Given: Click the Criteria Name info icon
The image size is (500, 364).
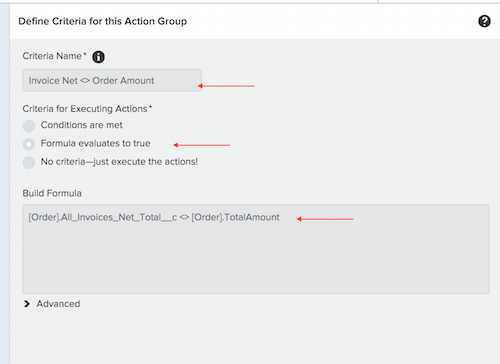Looking at the screenshot, I should coord(98,57).
